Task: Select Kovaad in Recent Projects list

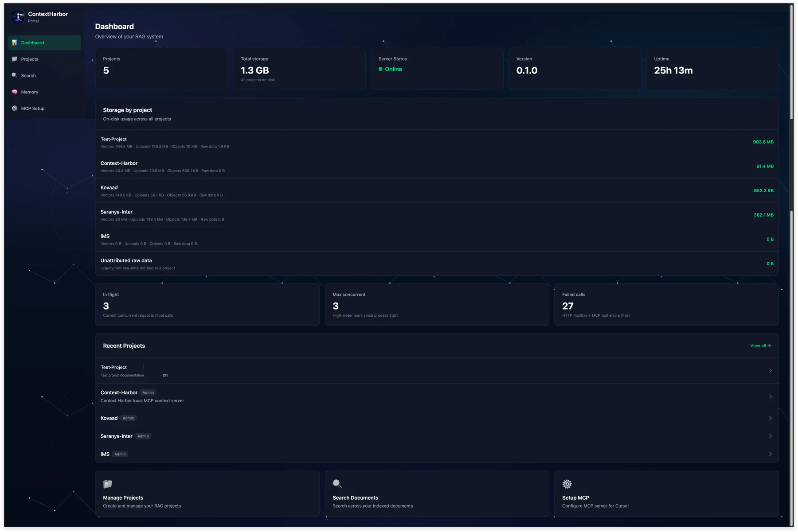Action: click(437, 418)
